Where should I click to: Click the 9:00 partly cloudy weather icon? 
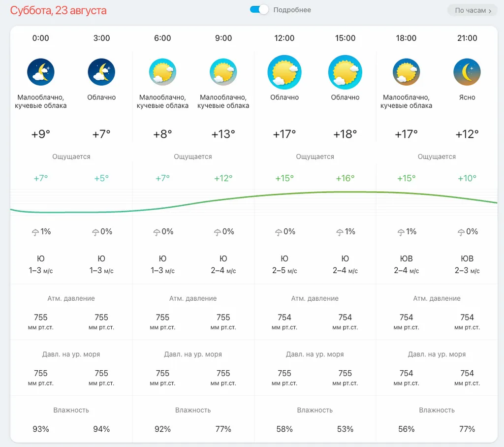[223, 72]
